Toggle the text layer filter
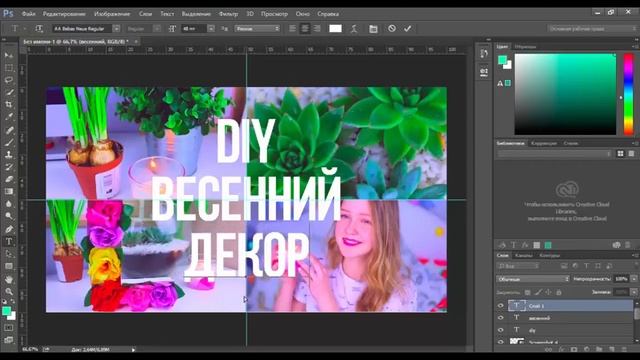 [x=587, y=266]
